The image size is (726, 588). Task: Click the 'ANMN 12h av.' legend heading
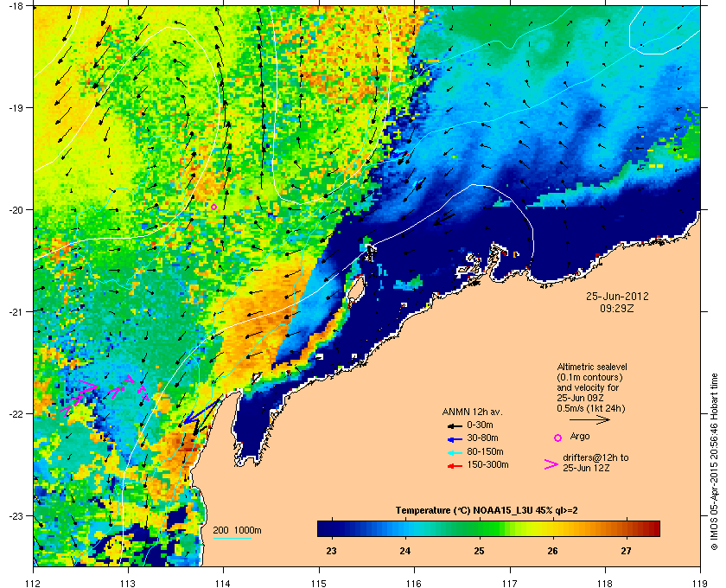472,412
